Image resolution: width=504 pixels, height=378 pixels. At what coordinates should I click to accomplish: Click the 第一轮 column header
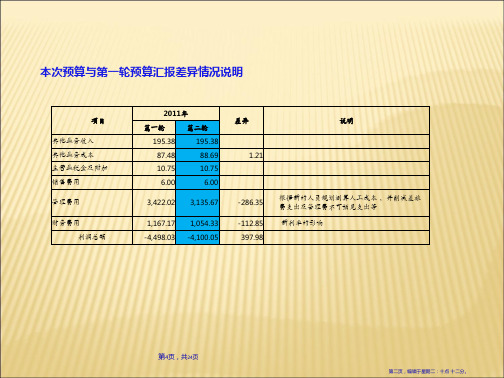[154, 128]
